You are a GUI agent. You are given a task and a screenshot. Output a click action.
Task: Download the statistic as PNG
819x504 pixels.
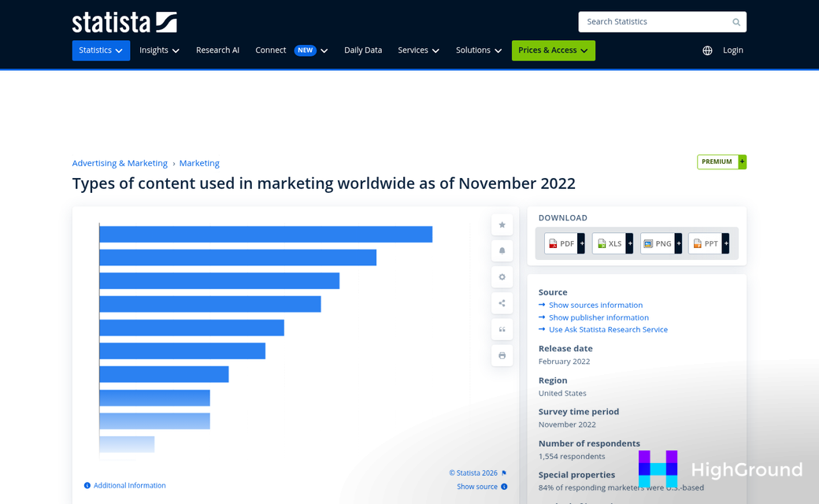point(658,243)
